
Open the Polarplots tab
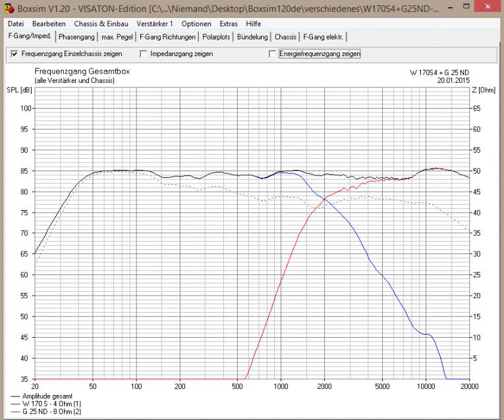coord(216,37)
